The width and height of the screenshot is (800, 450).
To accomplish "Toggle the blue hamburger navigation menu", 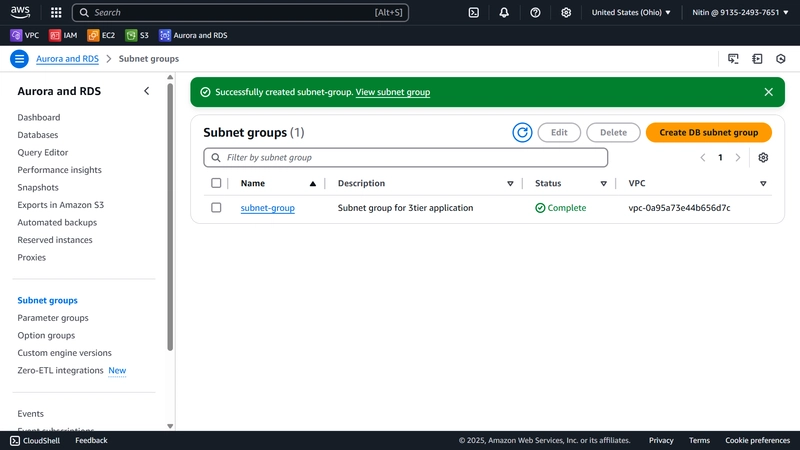I will click(x=19, y=59).
